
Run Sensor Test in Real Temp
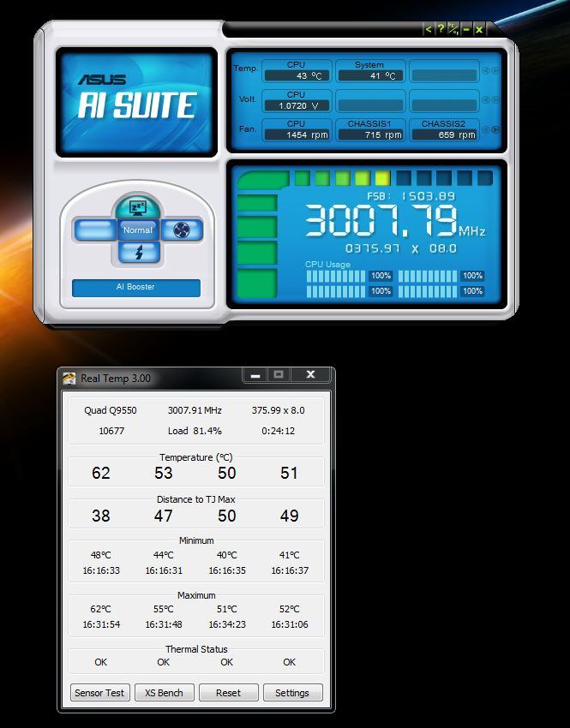[x=100, y=693]
